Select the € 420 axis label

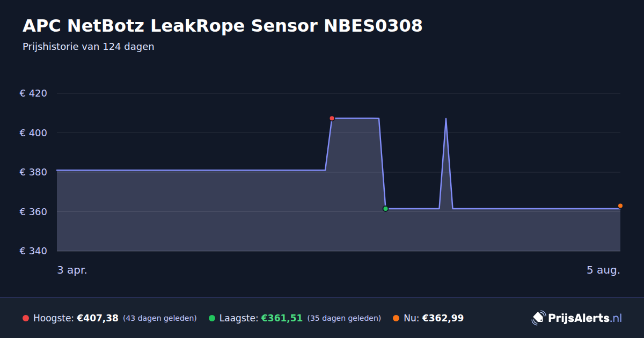click(33, 93)
